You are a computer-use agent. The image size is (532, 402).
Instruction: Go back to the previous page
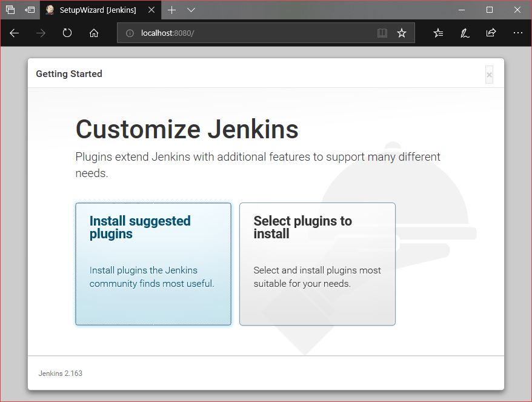pos(15,33)
